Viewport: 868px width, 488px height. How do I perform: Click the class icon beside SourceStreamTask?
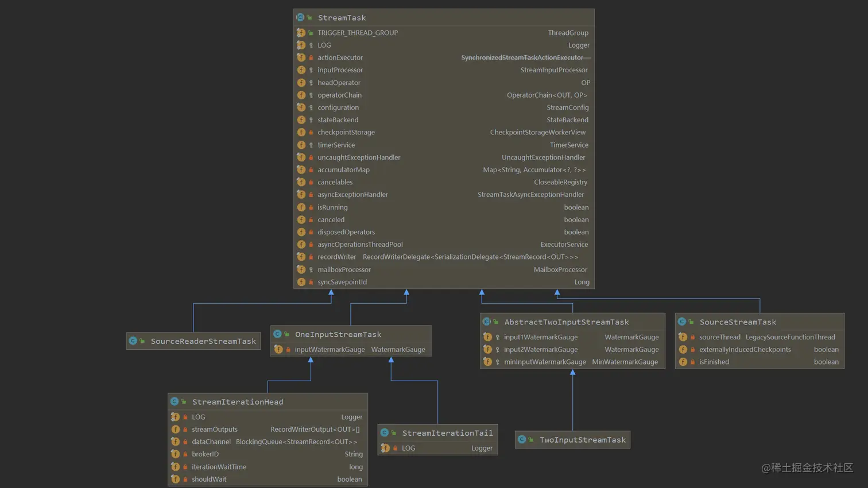(x=682, y=322)
